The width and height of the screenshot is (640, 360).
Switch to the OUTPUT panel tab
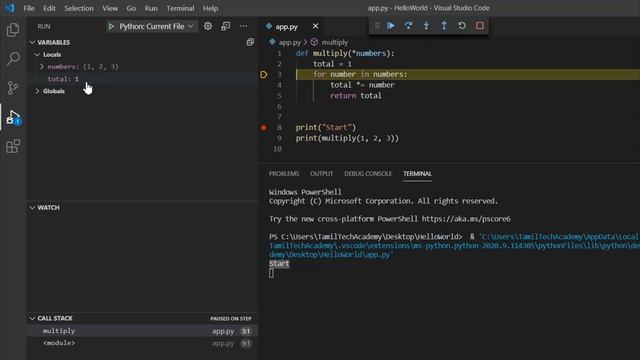322,174
